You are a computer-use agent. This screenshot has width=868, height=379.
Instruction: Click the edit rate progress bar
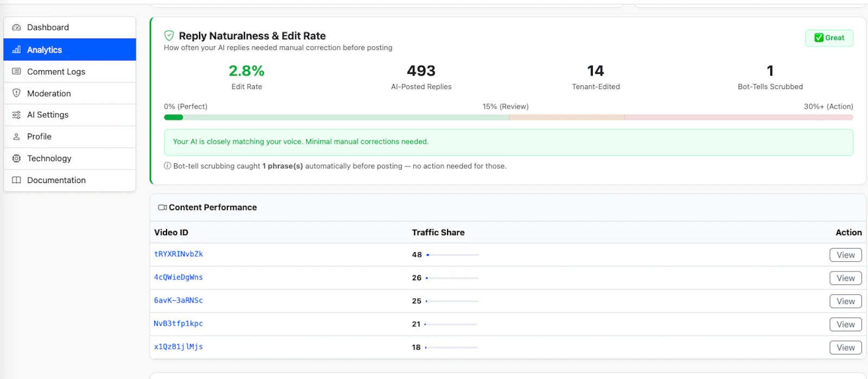coord(508,117)
